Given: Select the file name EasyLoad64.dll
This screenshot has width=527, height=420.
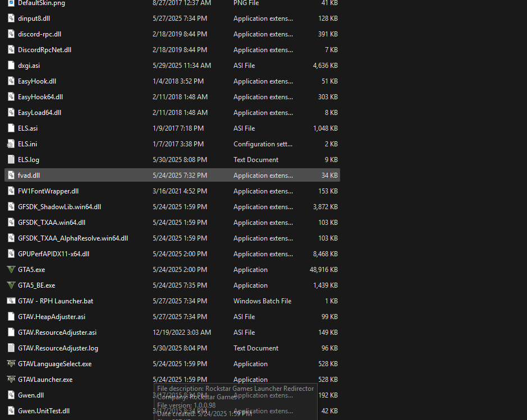Looking at the screenshot, I should 40,113.
